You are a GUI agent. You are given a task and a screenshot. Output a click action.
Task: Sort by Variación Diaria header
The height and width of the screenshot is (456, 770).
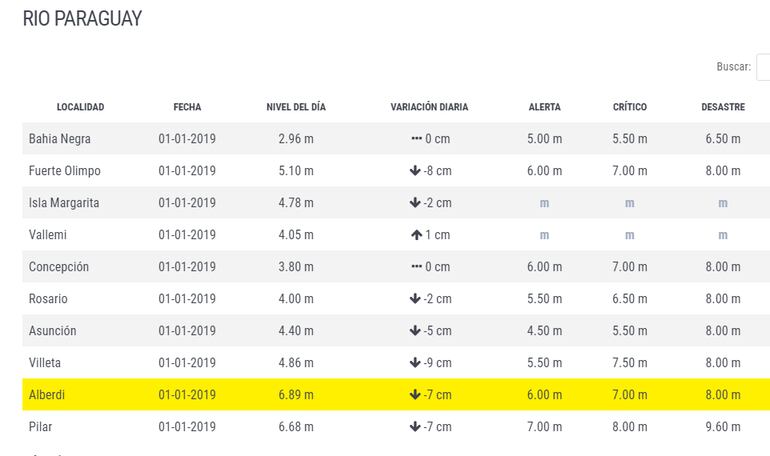pyautogui.click(x=429, y=107)
